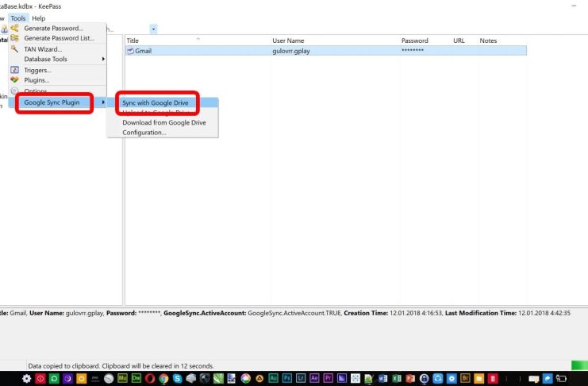Switch to KeePass lock icon in taskbar

pyautogui.click(x=424, y=379)
